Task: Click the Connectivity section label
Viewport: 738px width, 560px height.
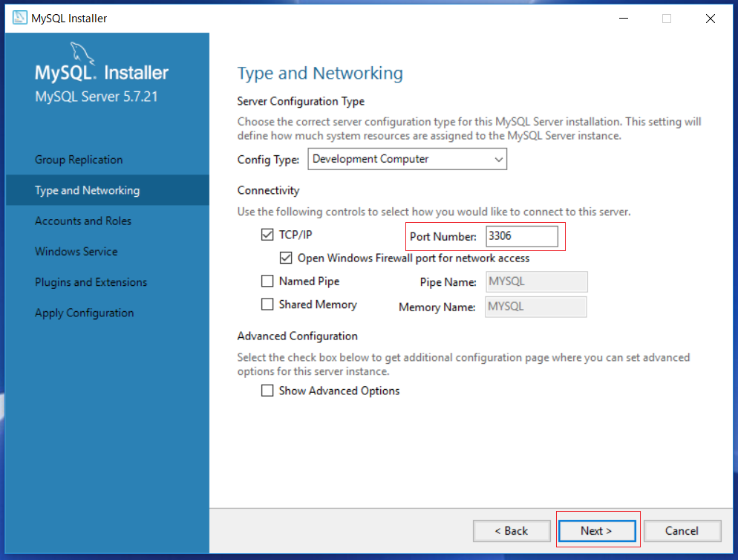Action: [268, 190]
